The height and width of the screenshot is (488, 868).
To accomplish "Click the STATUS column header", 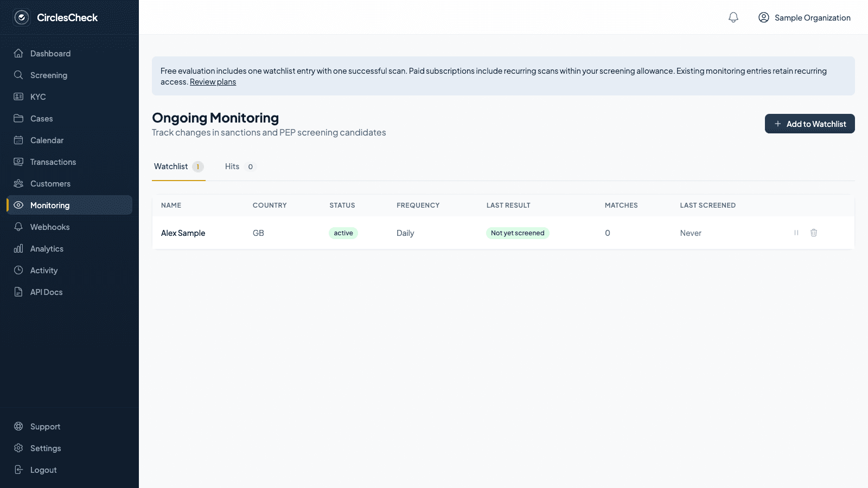I will 342,206.
